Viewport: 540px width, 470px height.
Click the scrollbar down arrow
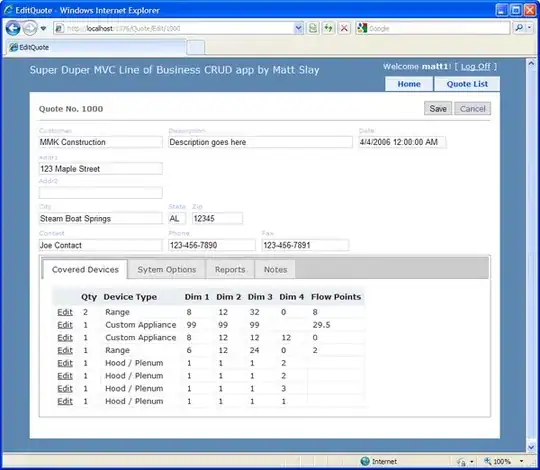point(531,447)
